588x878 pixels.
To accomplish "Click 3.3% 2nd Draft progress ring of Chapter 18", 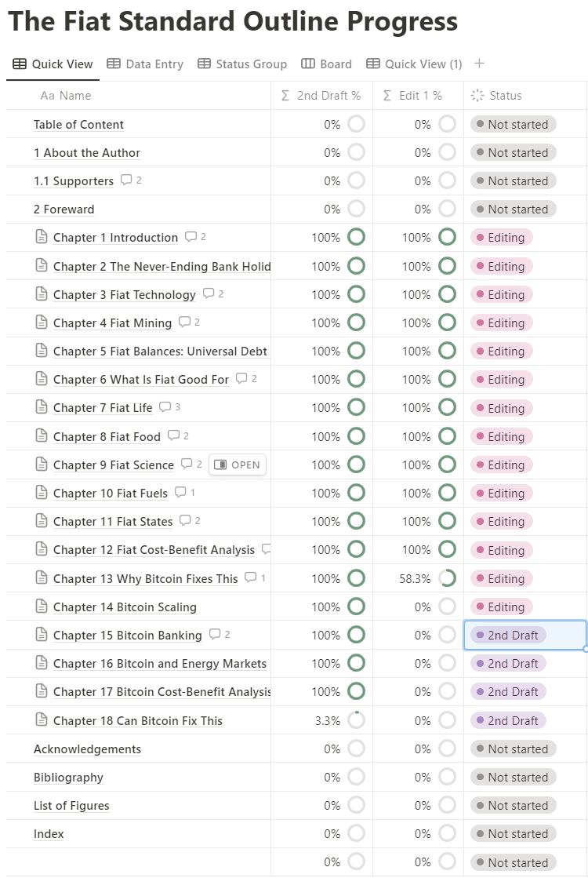I will point(357,720).
